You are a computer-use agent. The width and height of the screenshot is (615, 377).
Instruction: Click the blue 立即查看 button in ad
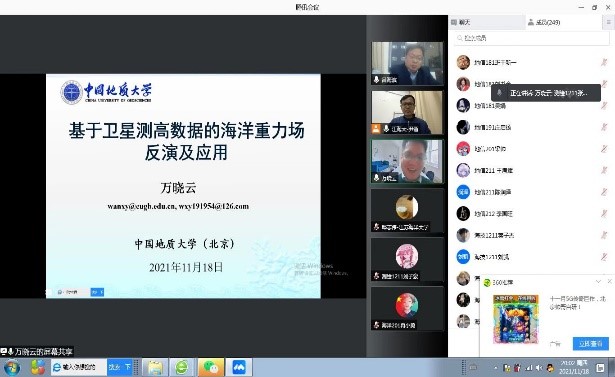(590, 343)
